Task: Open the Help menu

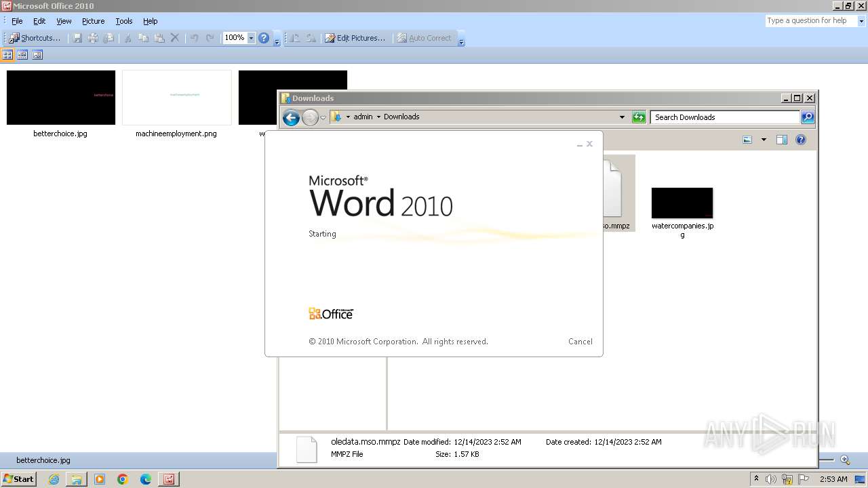Action: [x=150, y=21]
